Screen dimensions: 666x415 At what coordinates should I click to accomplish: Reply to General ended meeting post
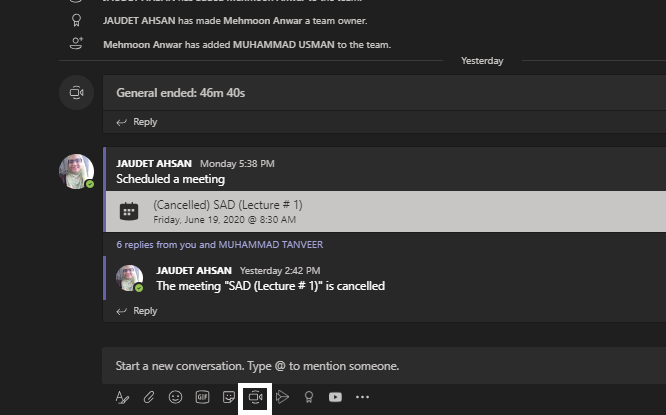click(137, 122)
